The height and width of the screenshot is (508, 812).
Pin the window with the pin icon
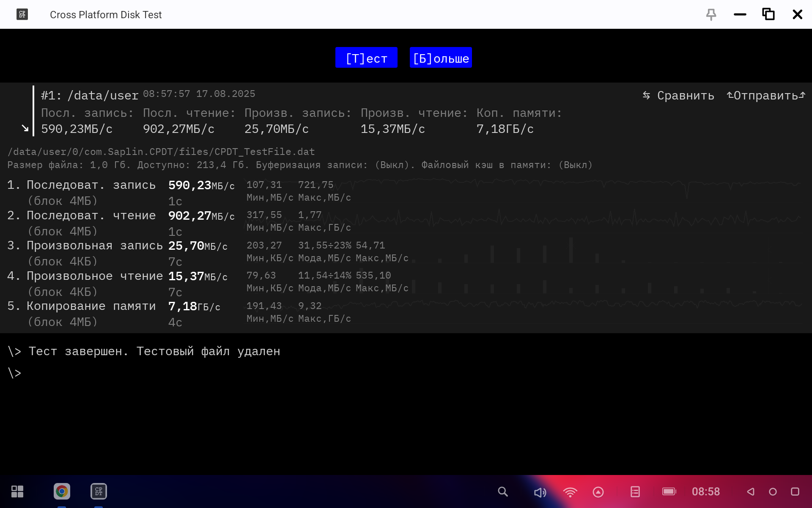[711, 15]
